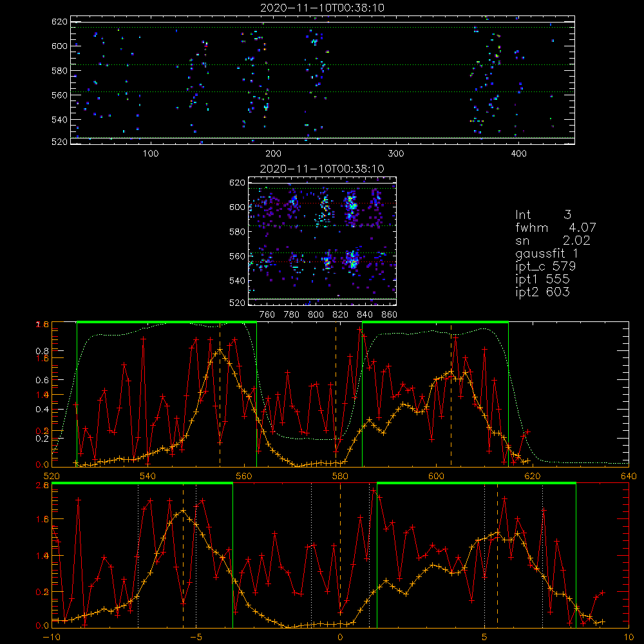
Task: Click the dashed orange marker near 555 in profile plot
Action: [220, 394]
